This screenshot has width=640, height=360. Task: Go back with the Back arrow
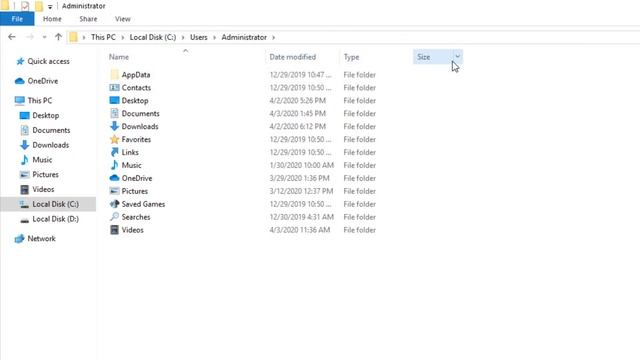(x=12, y=37)
